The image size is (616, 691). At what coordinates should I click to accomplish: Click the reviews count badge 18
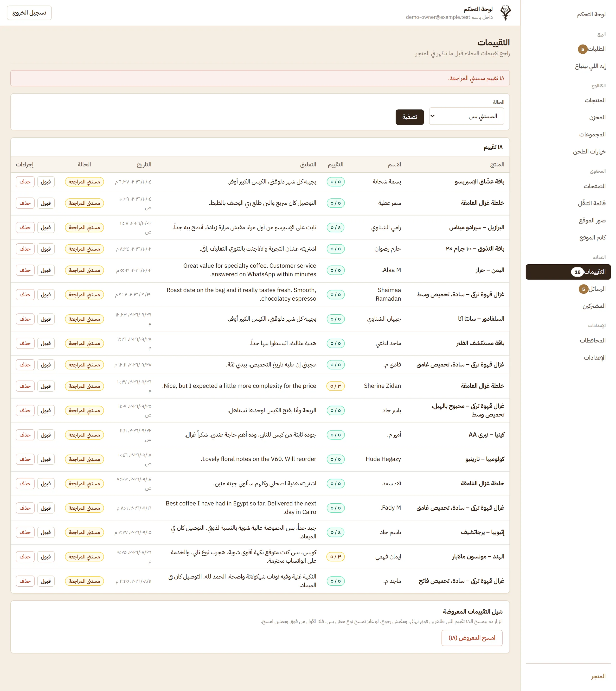(x=577, y=272)
